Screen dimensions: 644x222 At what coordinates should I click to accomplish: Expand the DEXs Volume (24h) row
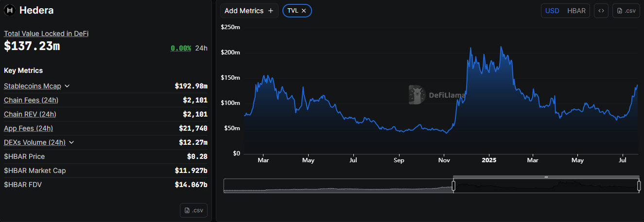tap(71, 142)
